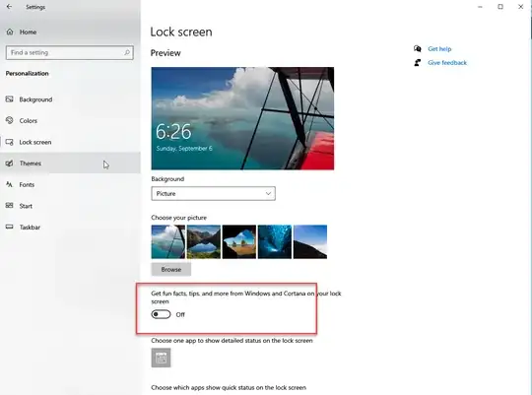Click the Colors palette icon
The image size is (532, 395).
click(10, 120)
